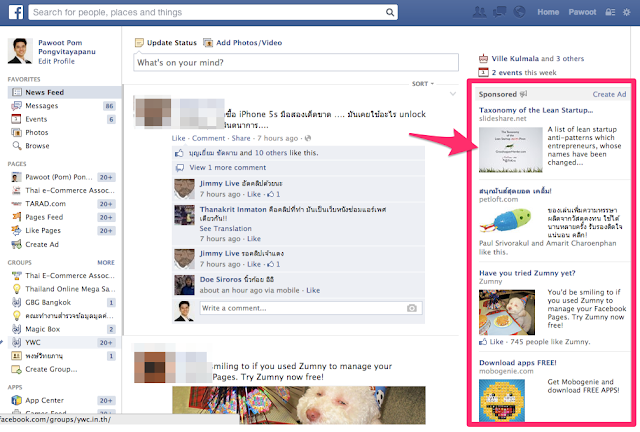Click the Pages Feed icon
The width and height of the screenshot is (640, 432).
click(x=16, y=217)
